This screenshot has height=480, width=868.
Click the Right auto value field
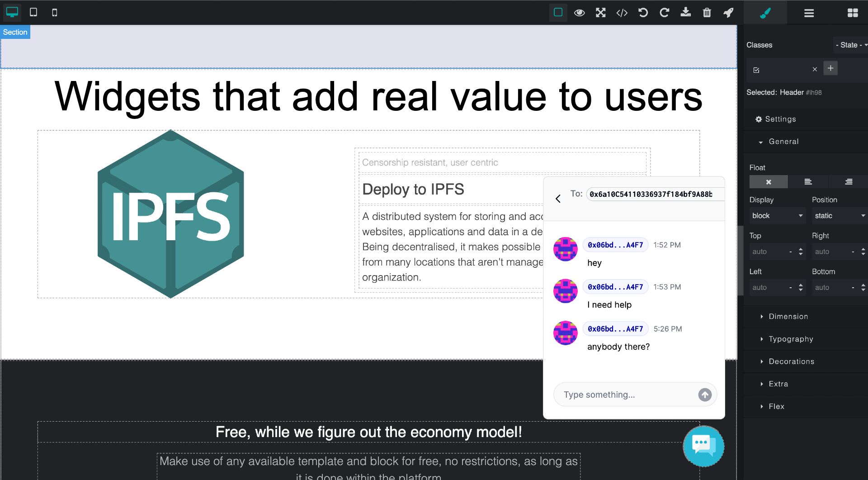[x=830, y=252]
